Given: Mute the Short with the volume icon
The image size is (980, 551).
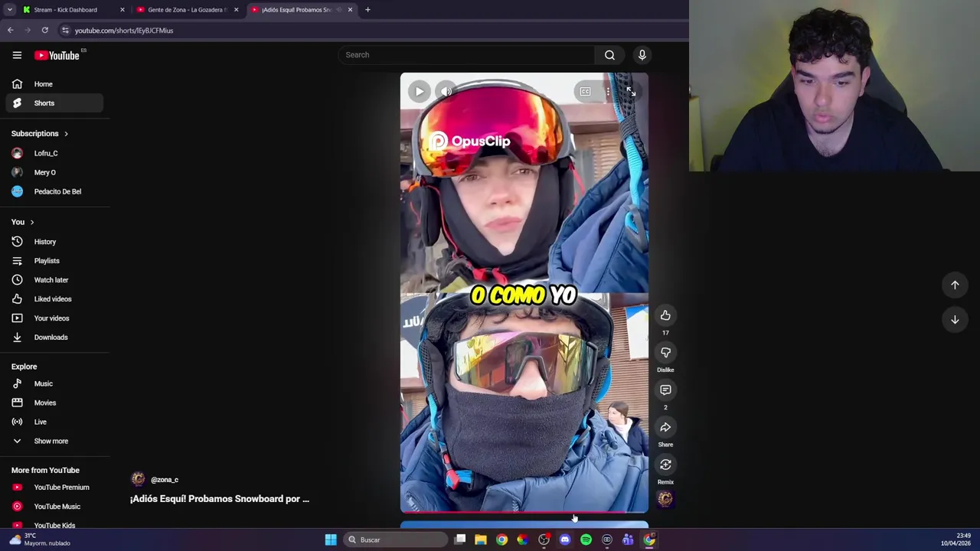Looking at the screenshot, I should 446,92.
